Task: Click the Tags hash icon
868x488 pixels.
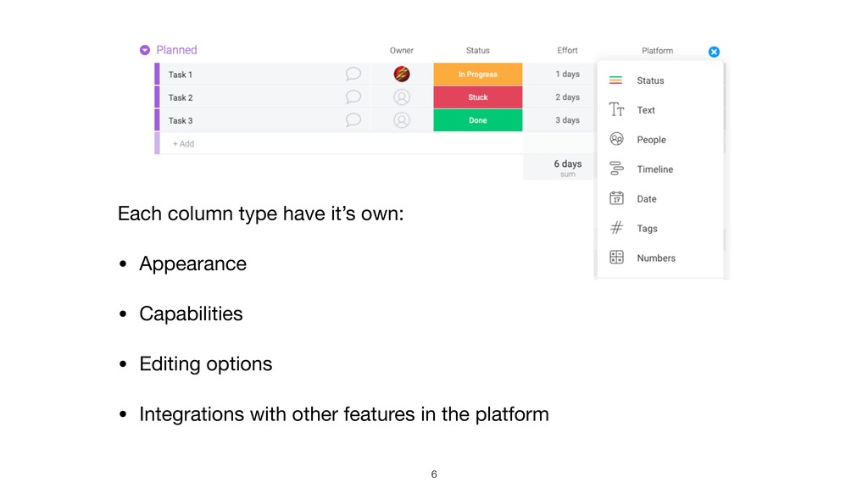Action: pos(616,228)
